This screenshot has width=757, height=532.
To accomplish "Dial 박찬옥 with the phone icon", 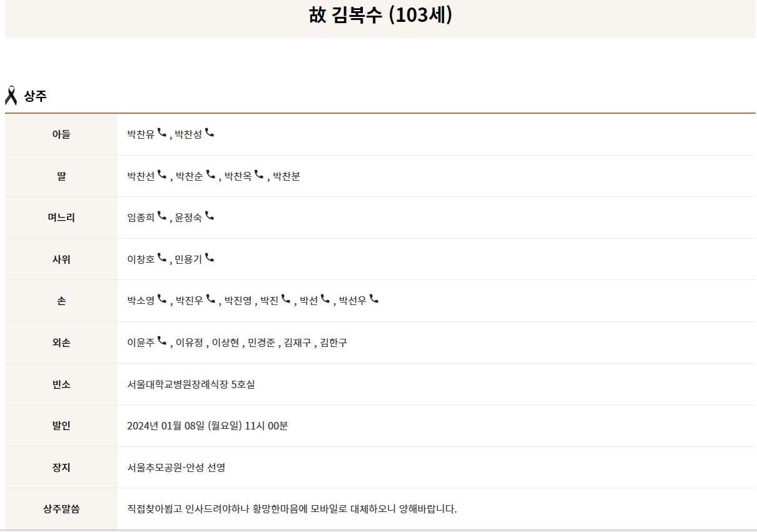I will [259, 174].
